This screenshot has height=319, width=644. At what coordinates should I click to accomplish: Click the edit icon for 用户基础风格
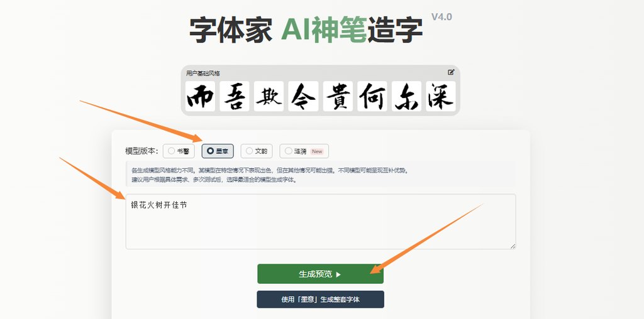[451, 72]
